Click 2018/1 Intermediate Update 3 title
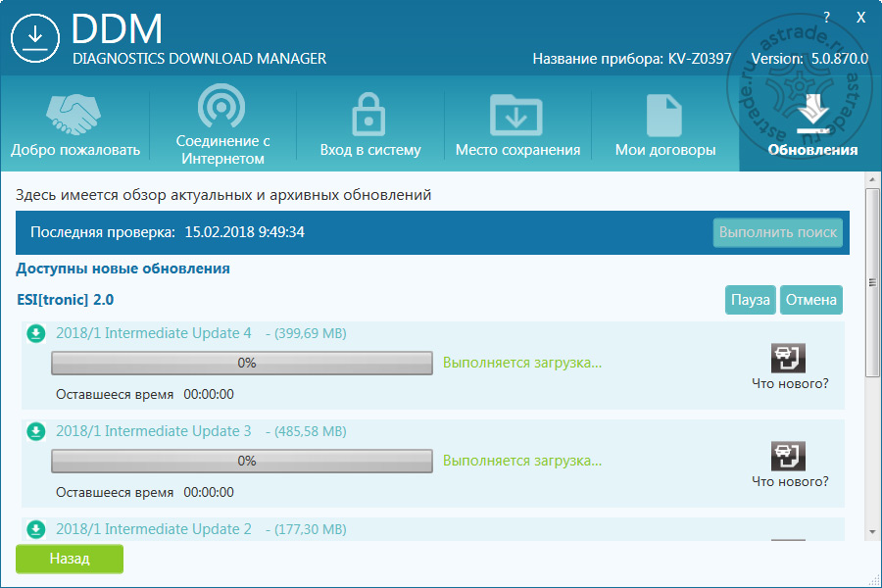The width and height of the screenshot is (882, 588). point(154,431)
